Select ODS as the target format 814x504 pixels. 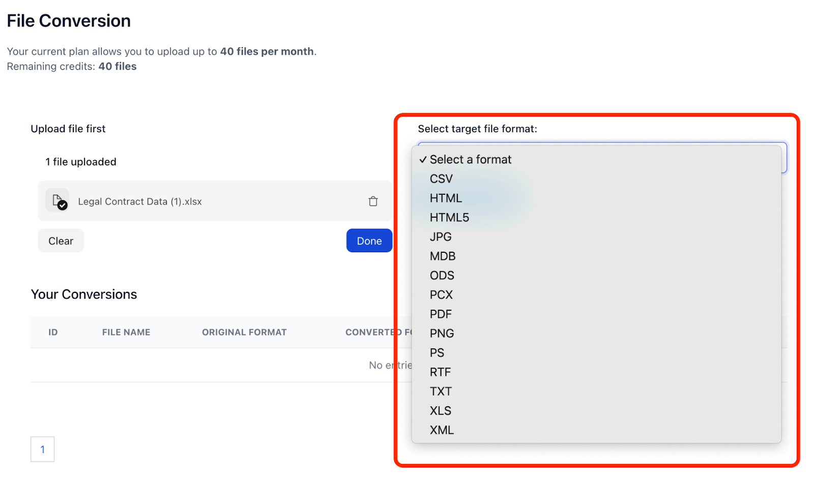point(442,276)
